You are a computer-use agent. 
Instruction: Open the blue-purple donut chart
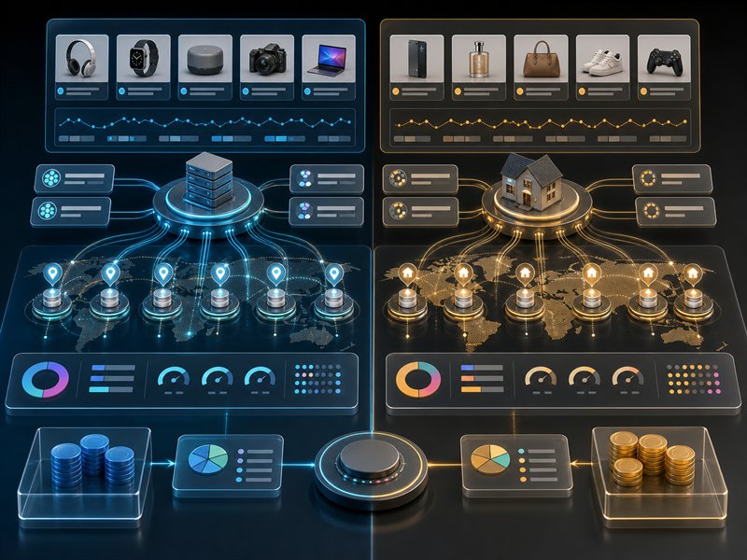pyautogui.click(x=45, y=380)
